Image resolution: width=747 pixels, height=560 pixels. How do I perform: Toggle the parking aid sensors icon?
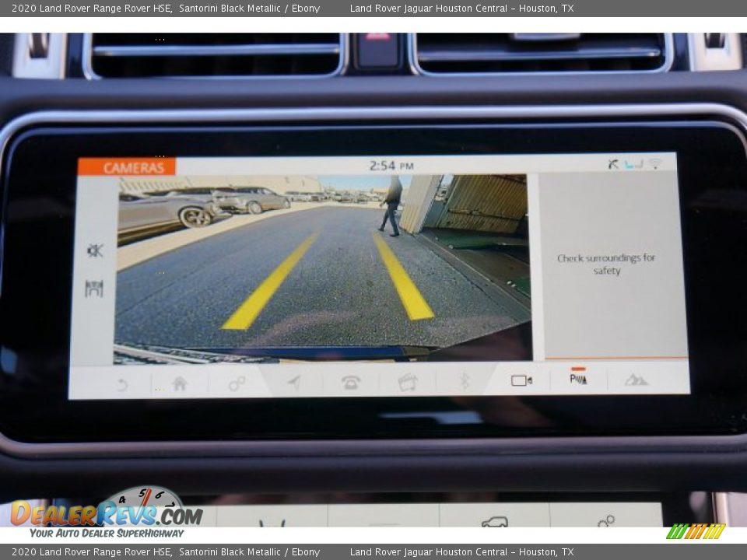[x=578, y=379]
